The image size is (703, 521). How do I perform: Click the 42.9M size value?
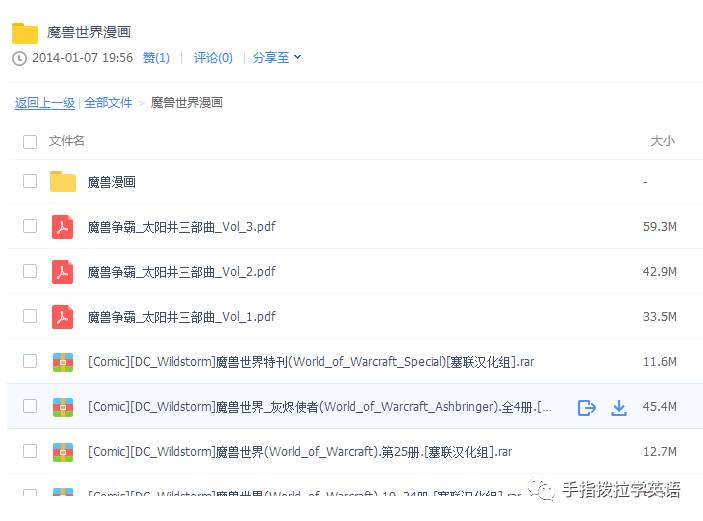[x=660, y=272]
